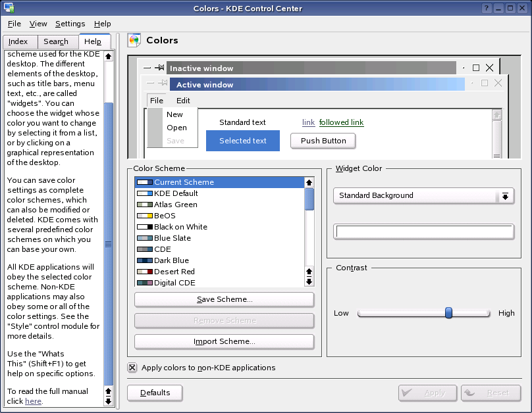Click the KDE Control Center title bar icon

point(9,8)
